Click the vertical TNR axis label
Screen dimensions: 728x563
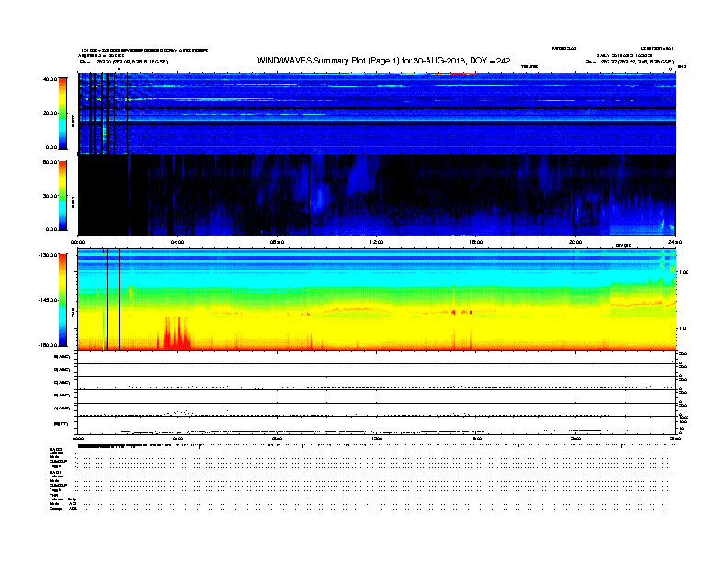pos(73,315)
